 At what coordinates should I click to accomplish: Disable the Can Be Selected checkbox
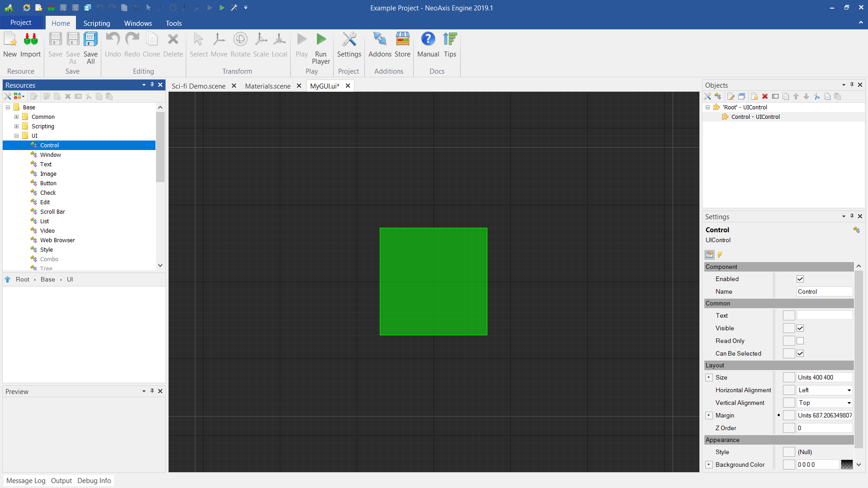coord(800,353)
